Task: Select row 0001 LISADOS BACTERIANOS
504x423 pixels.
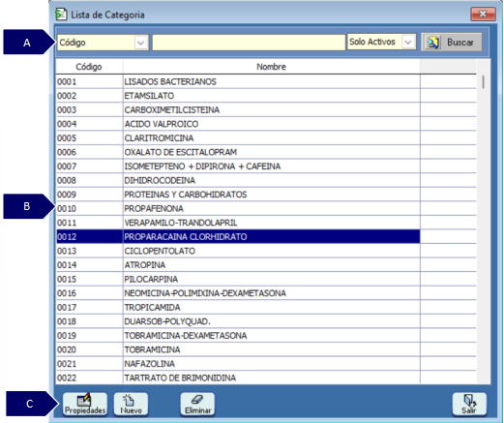Action: pyautogui.click(x=238, y=81)
